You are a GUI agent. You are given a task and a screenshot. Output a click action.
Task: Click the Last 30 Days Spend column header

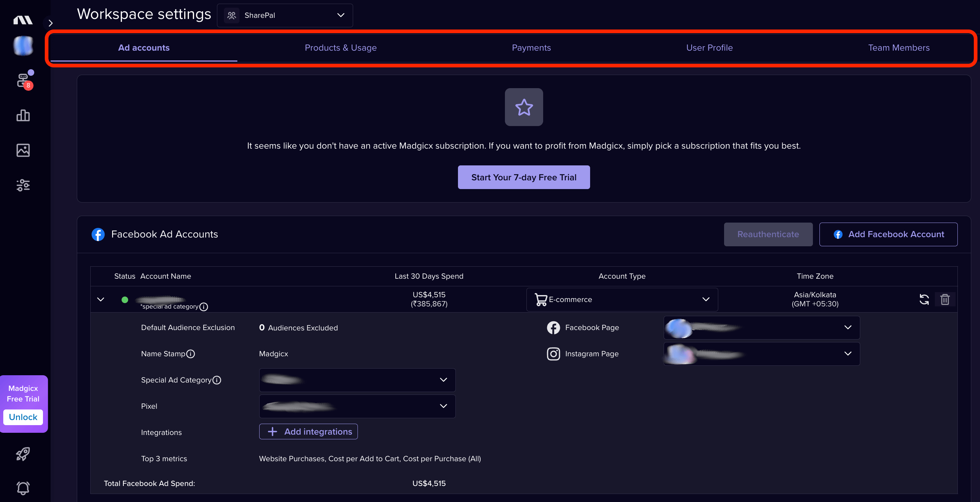(429, 276)
